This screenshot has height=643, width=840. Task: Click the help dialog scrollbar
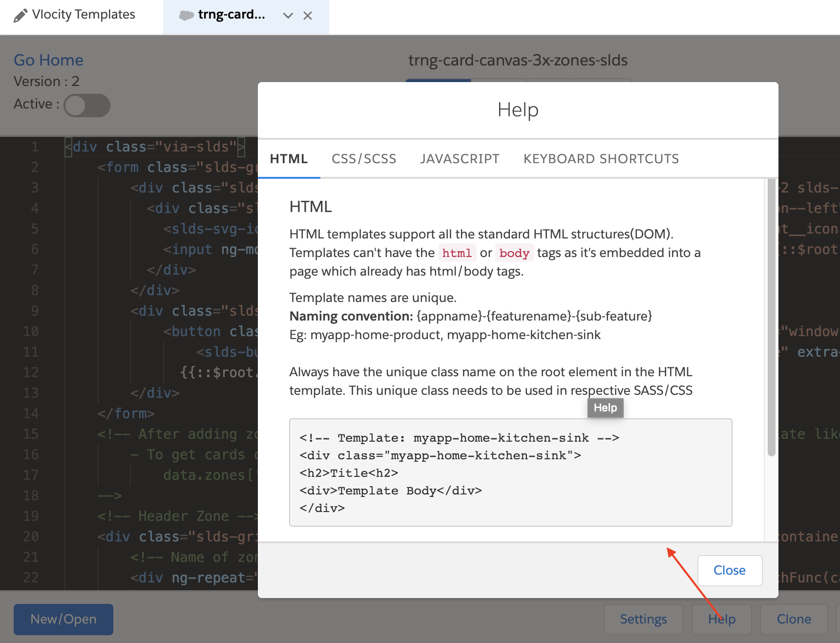772,318
